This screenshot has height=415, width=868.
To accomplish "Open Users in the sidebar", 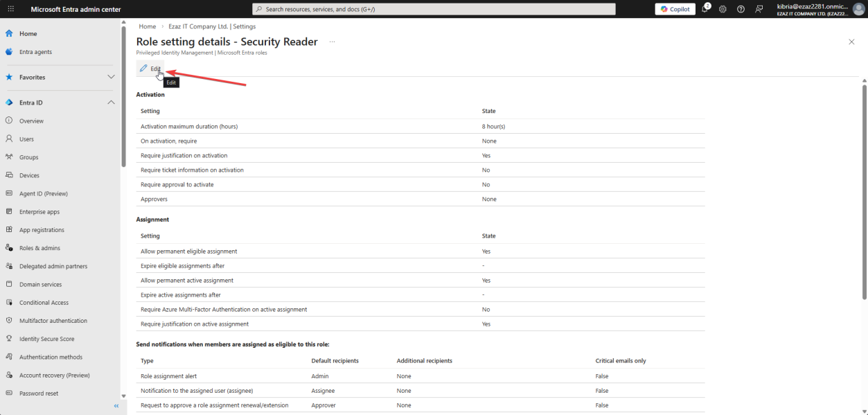I will pyautogui.click(x=26, y=139).
